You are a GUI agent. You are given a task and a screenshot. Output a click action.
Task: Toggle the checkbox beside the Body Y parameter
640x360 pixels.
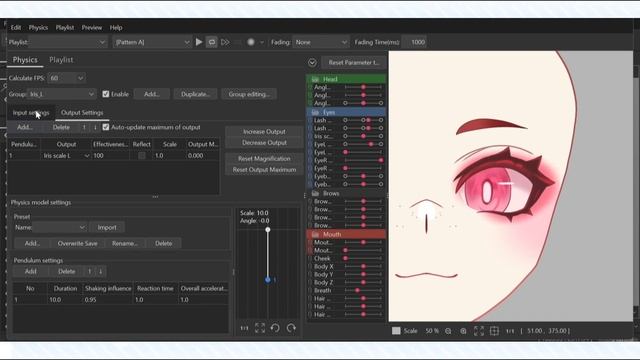pyautogui.click(x=310, y=275)
